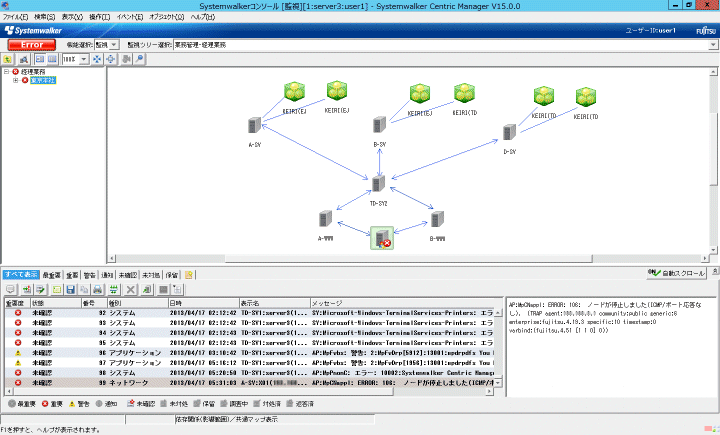
Task: Select the TD-SY2 server node
Action: tap(378, 183)
